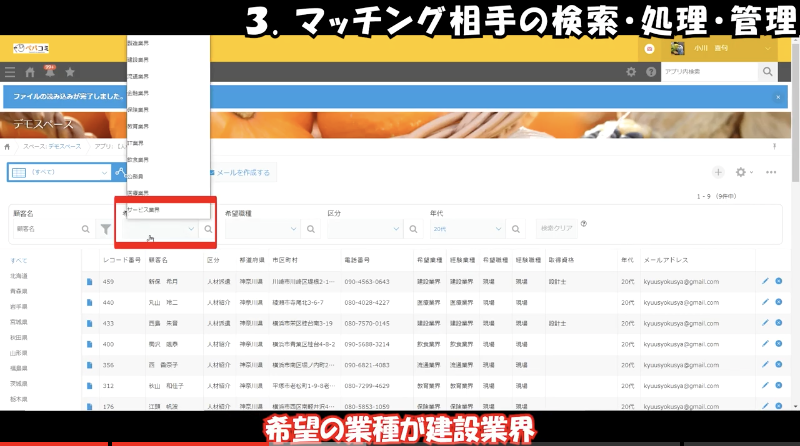
Task: Click the メールを作成する button
Action: coord(237,172)
